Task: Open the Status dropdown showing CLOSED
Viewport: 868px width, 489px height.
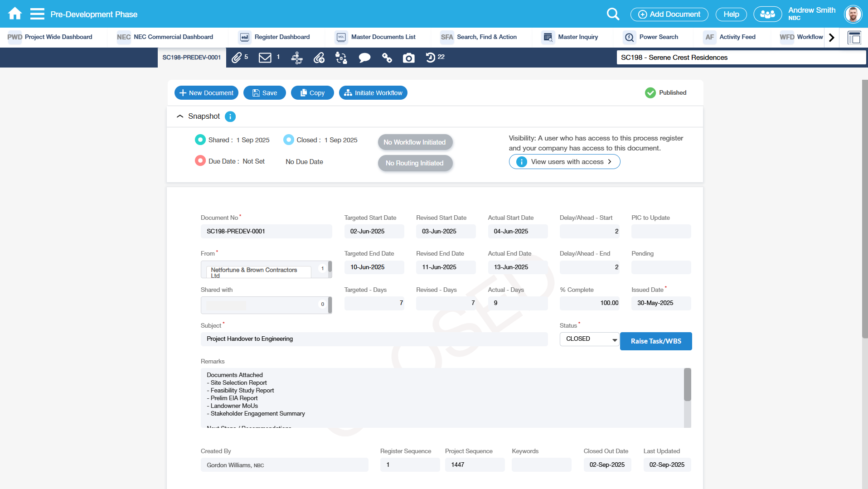Action: coord(589,339)
